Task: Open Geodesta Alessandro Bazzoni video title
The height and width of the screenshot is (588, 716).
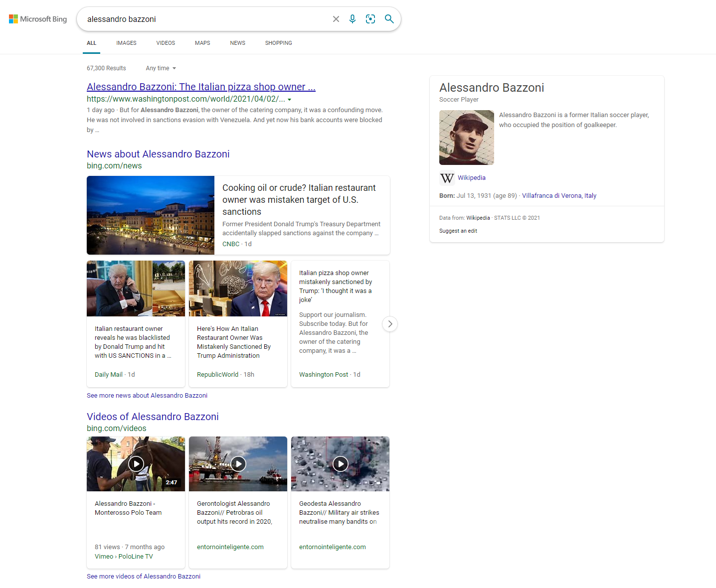Action: [339, 512]
